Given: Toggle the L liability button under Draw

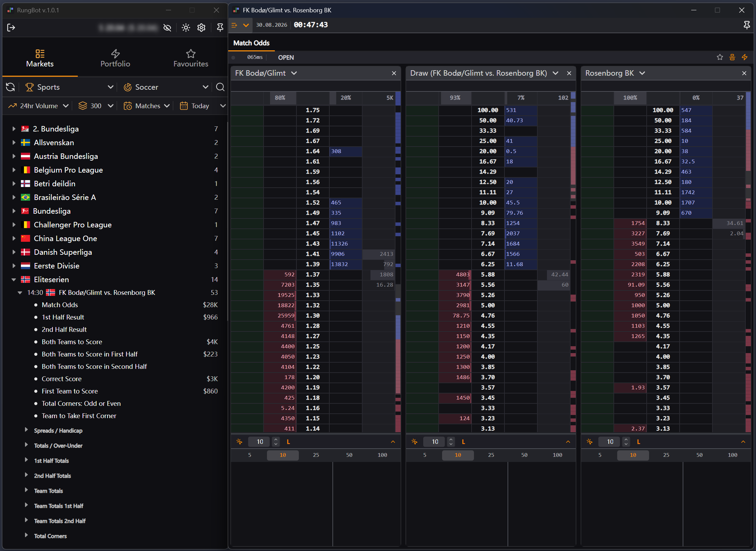Looking at the screenshot, I should [463, 442].
